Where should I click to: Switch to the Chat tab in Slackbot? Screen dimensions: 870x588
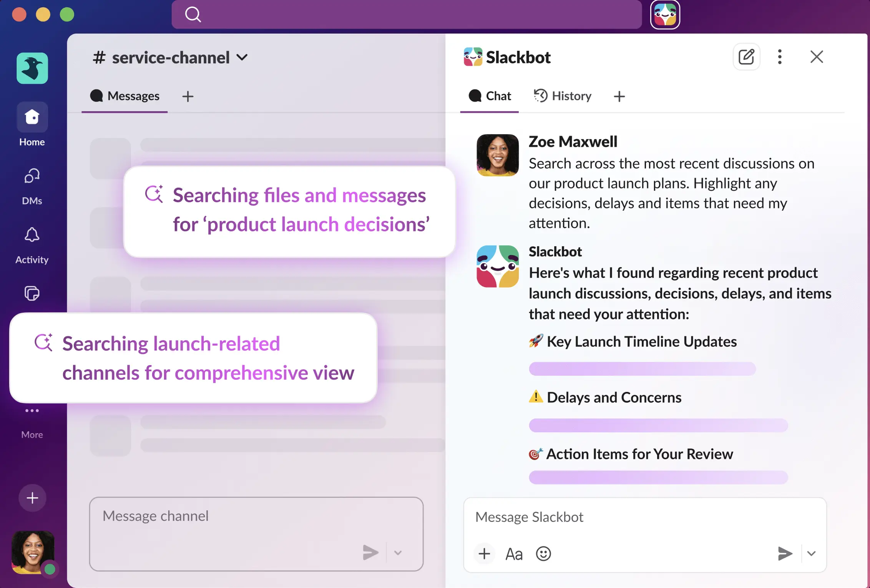(x=490, y=96)
